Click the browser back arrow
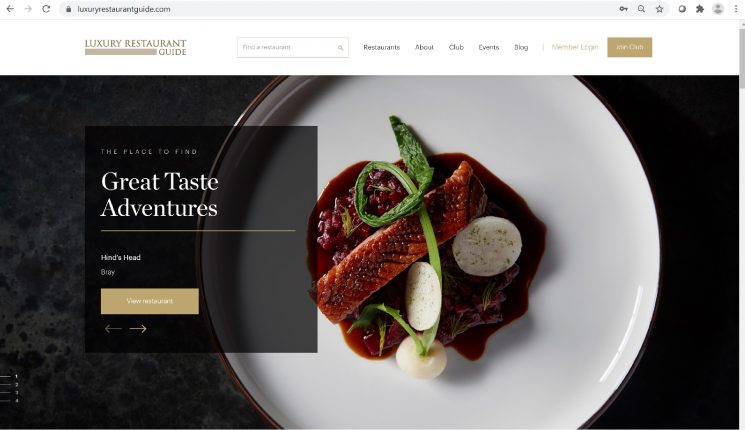 pyautogui.click(x=10, y=9)
